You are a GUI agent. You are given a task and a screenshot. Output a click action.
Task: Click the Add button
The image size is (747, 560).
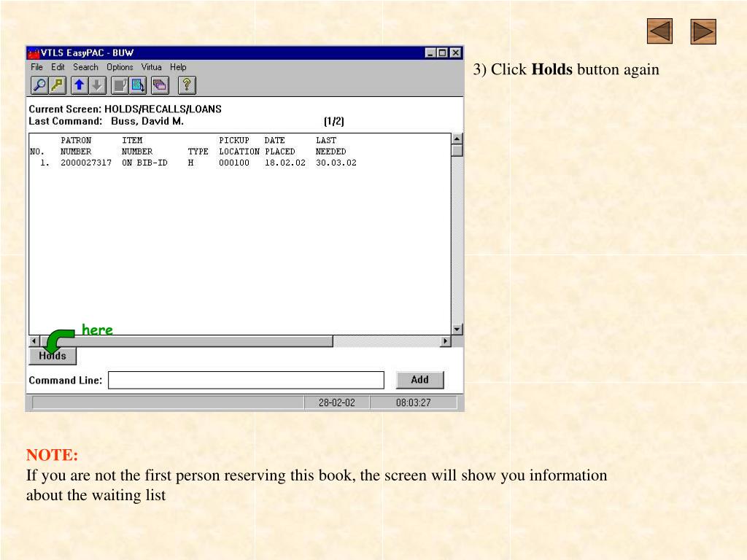[419, 379]
